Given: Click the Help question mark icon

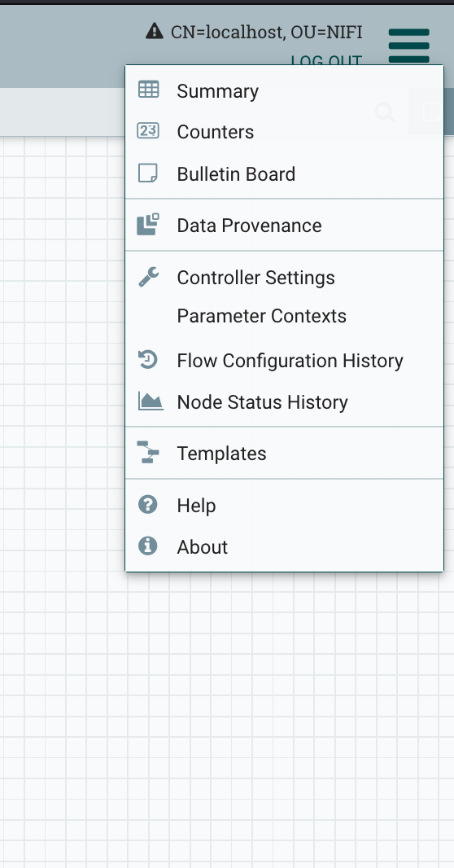Looking at the screenshot, I should (x=147, y=504).
